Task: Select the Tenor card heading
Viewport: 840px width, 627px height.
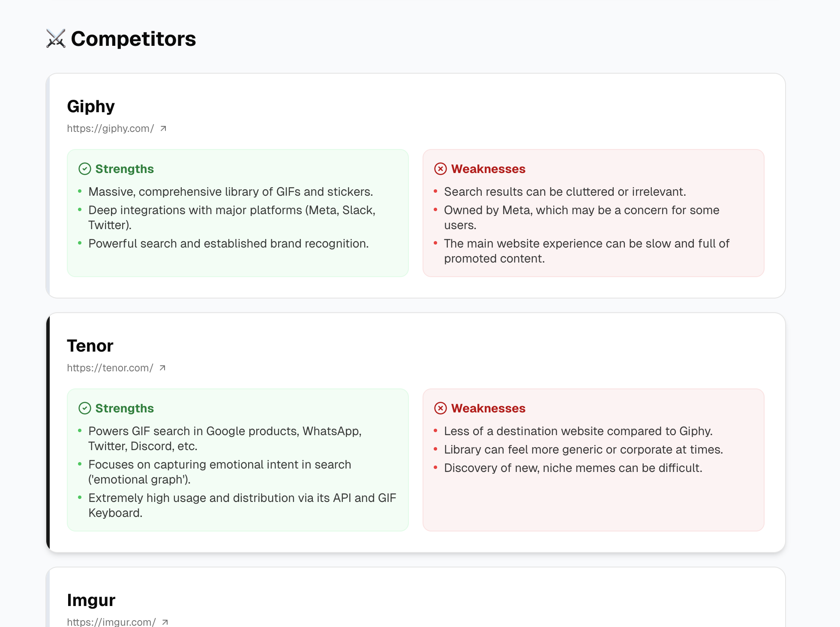Action: pyautogui.click(x=90, y=346)
